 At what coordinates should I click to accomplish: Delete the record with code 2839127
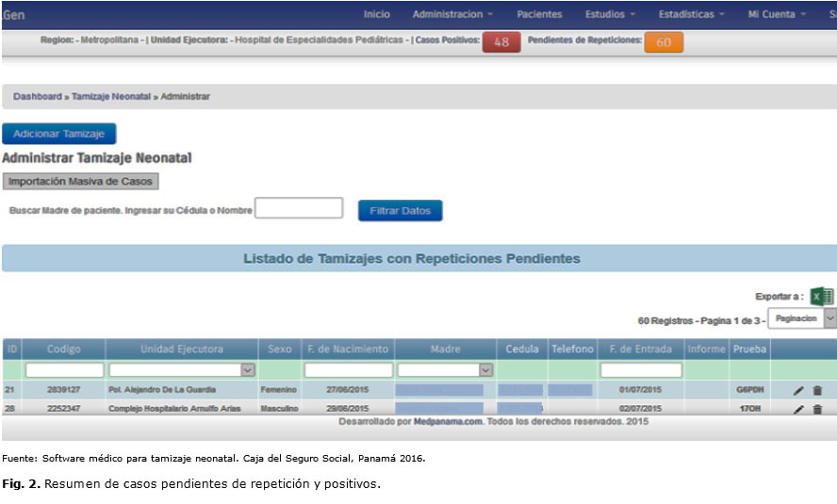(x=817, y=390)
